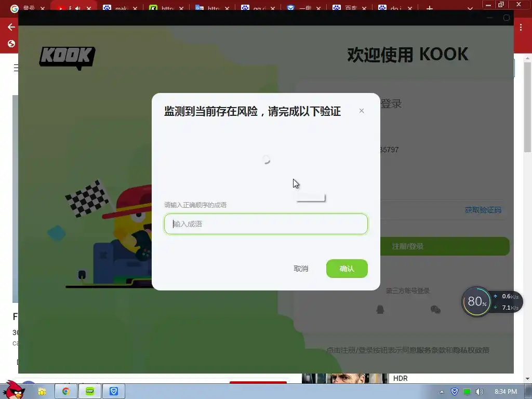The image size is (532, 399).
Task: Click the 获取验证码 link
Action: coord(483,210)
